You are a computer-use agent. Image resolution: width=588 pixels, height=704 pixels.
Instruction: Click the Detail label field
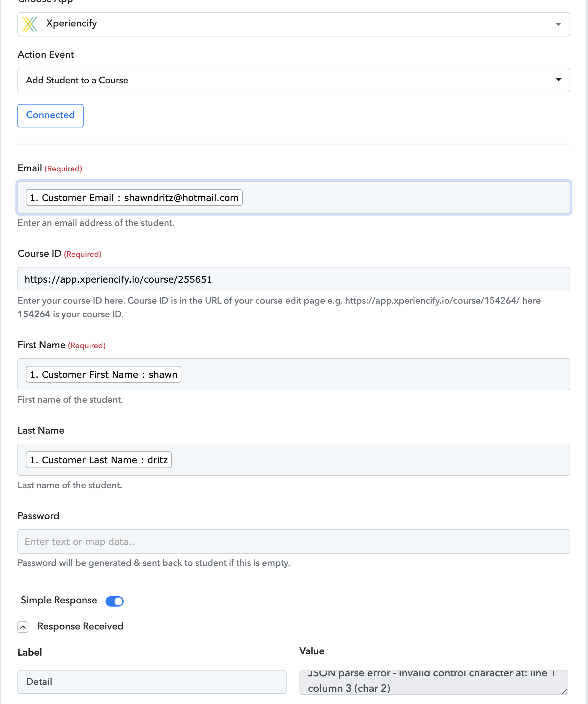[152, 682]
